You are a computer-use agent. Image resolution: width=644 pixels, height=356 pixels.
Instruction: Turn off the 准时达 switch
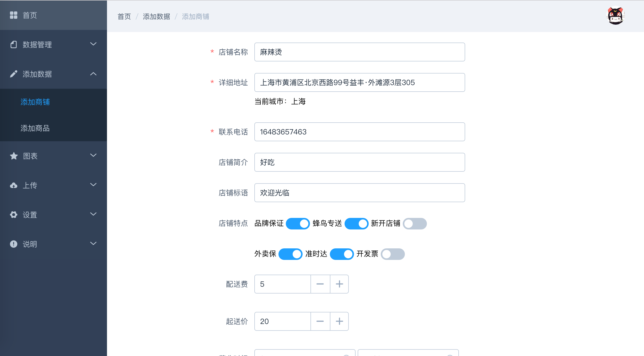click(x=342, y=254)
